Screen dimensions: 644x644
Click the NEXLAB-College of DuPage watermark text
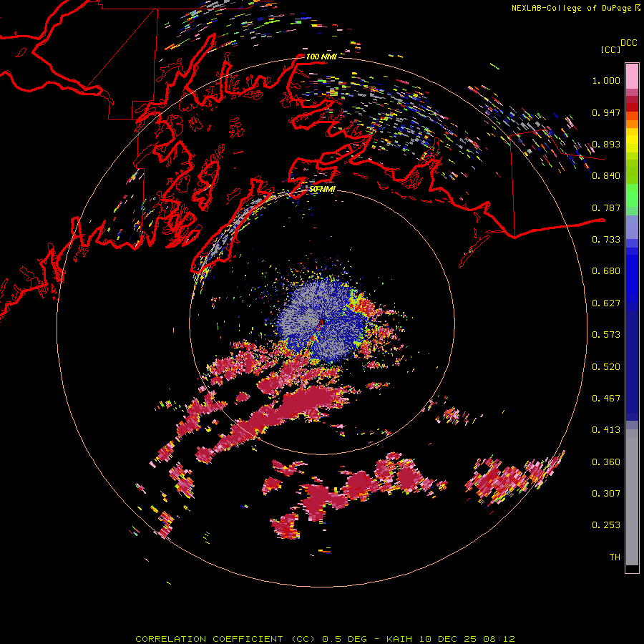[575, 8]
